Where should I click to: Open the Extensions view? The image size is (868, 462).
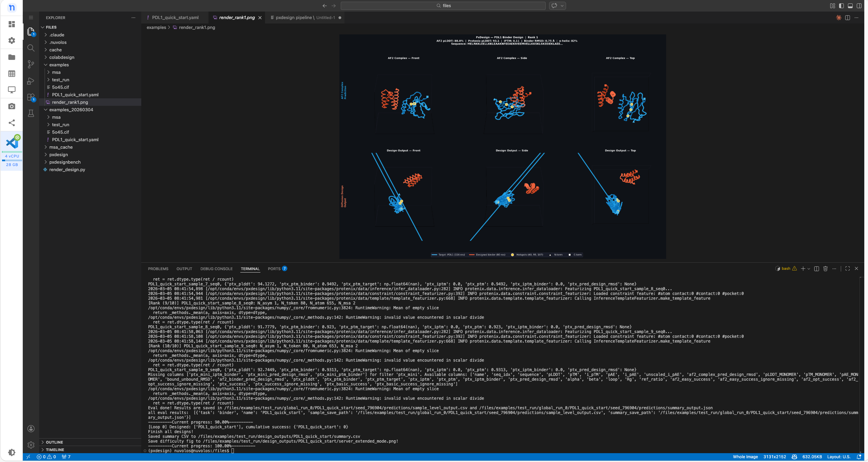[31, 97]
